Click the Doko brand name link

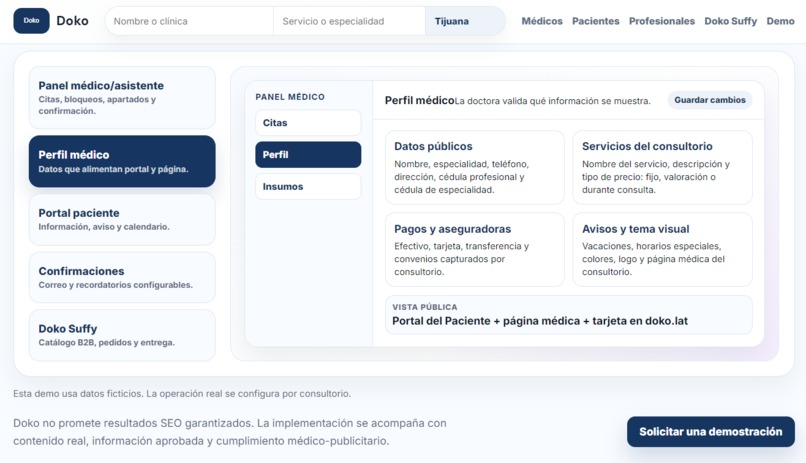click(x=72, y=21)
